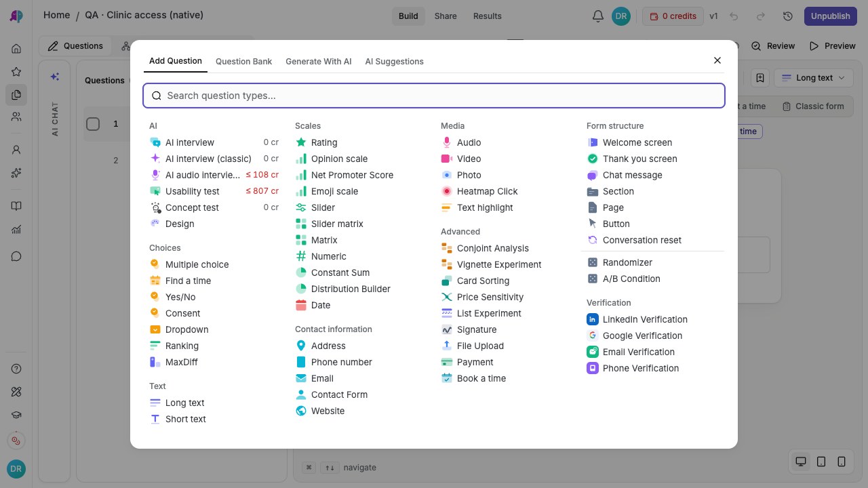The image size is (868, 488).
Task: Add a Signature question
Action: click(x=505, y=329)
